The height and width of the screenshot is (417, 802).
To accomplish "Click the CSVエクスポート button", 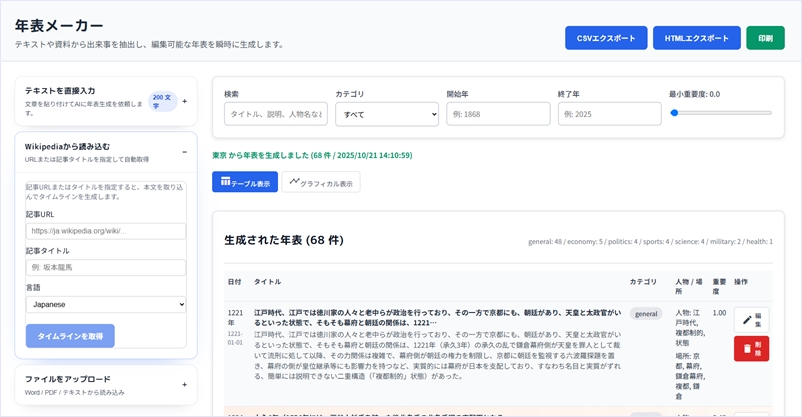I will pos(606,38).
